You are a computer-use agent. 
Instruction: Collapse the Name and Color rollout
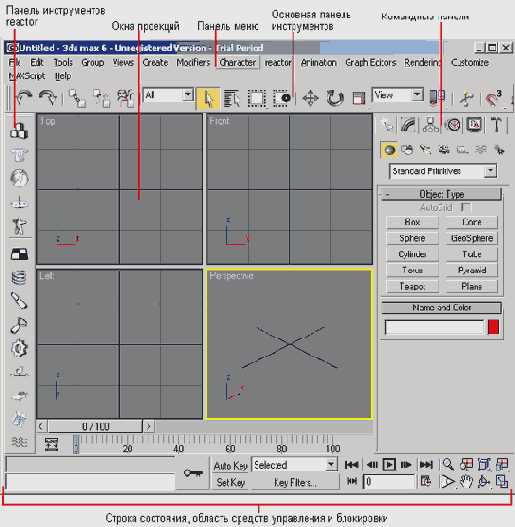[441, 308]
